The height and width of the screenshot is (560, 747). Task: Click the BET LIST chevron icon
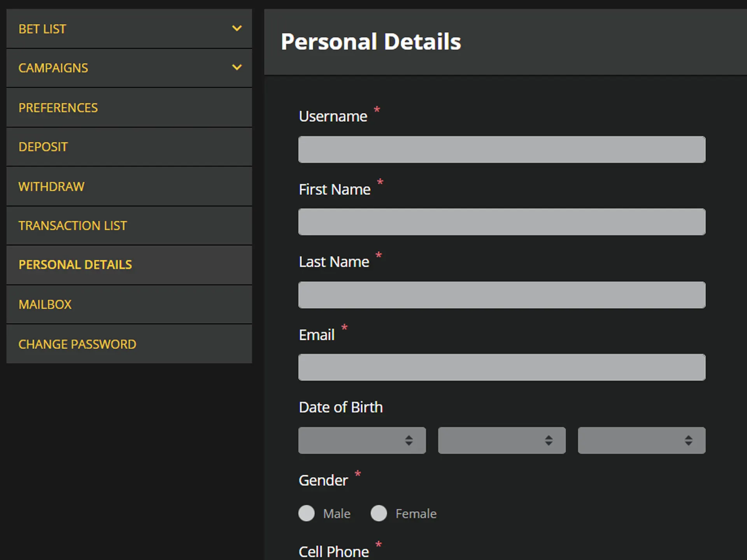click(237, 28)
